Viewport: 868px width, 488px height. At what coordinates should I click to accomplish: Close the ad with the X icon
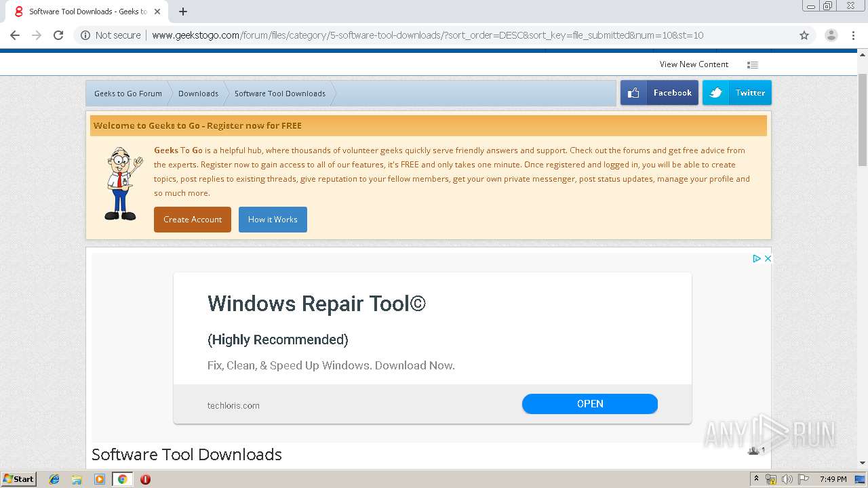[x=768, y=258]
